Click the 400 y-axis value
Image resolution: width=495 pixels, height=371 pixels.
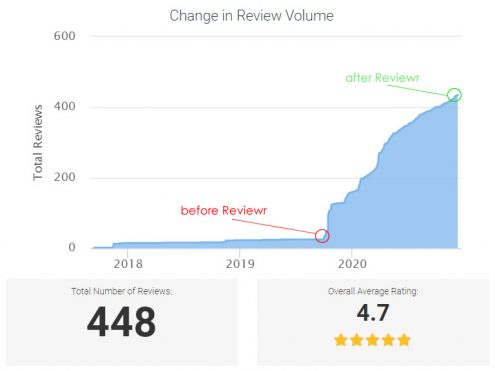[x=65, y=106]
